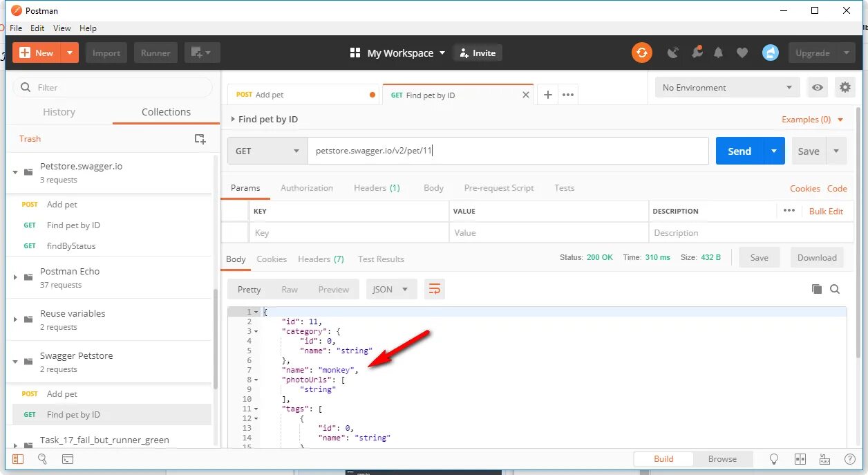
Task: Expand the Postman Echo collection
Action: 15,277
